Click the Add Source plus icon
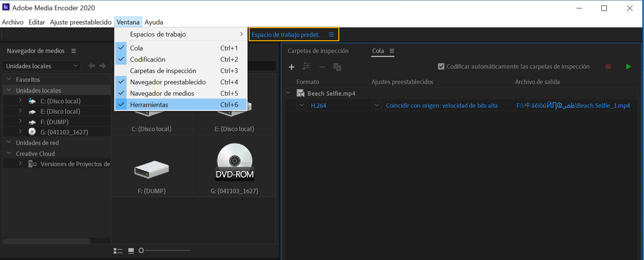The image size is (644, 260). click(x=291, y=67)
